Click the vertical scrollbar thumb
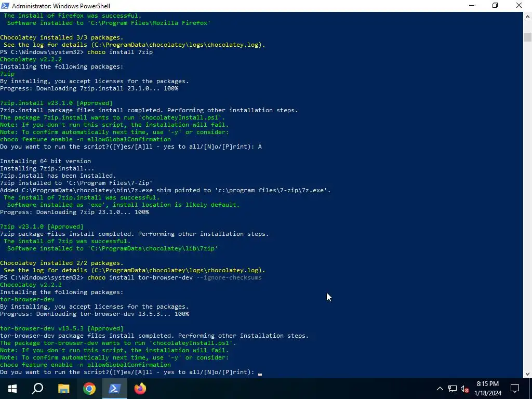Screen dimensions: 532x399 coord(527,37)
